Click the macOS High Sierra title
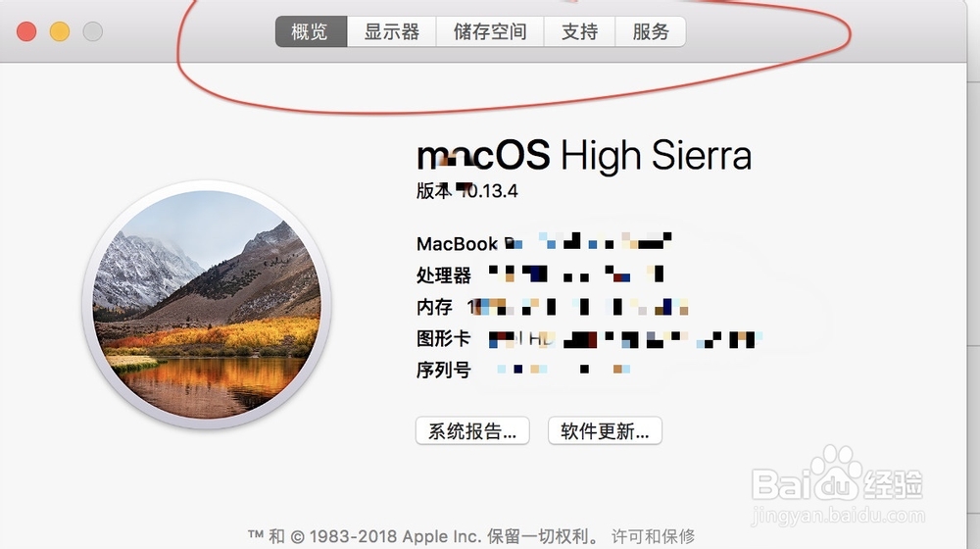 pyautogui.click(x=584, y=155)
